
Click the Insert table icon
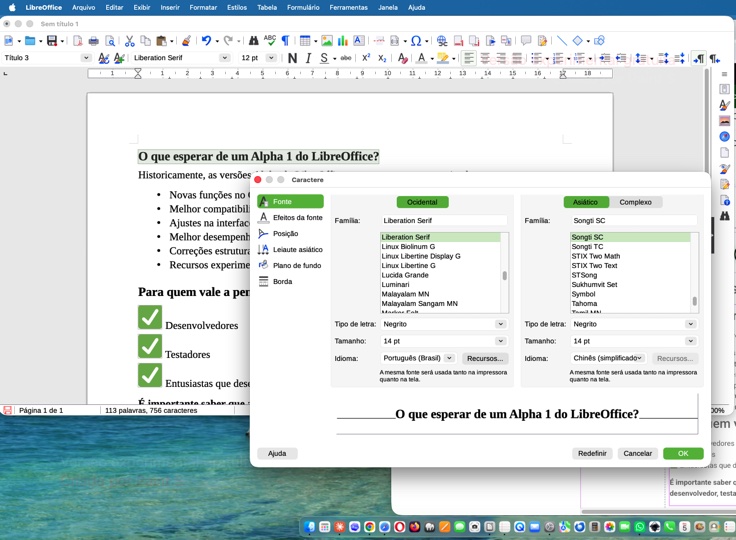click(305, 41)
